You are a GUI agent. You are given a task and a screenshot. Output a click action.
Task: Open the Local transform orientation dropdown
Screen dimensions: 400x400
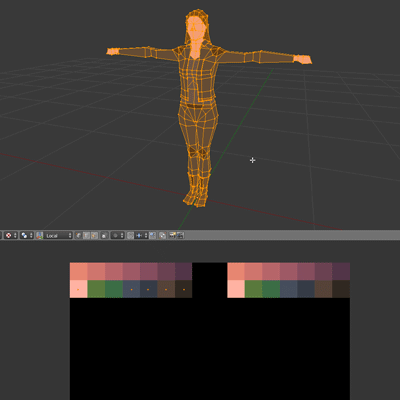pos(58,235)
